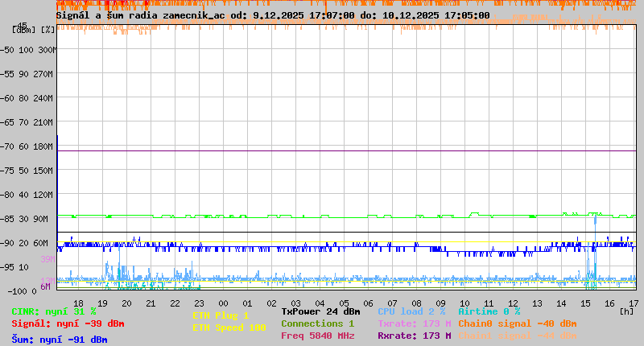Select the purple Rxrate 173 M label
This screenshot has height=346, width=644.
click(414, 336)
